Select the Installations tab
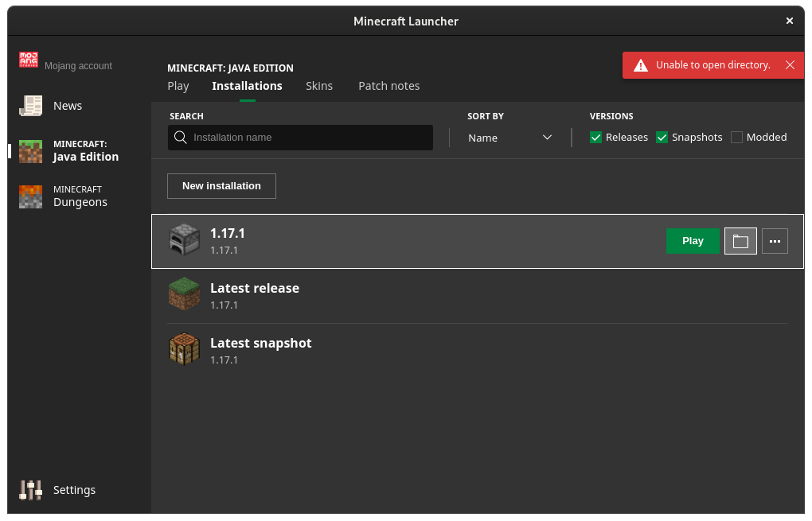The width and height of the screenshot is (812, 521). [x=247, y=86]
